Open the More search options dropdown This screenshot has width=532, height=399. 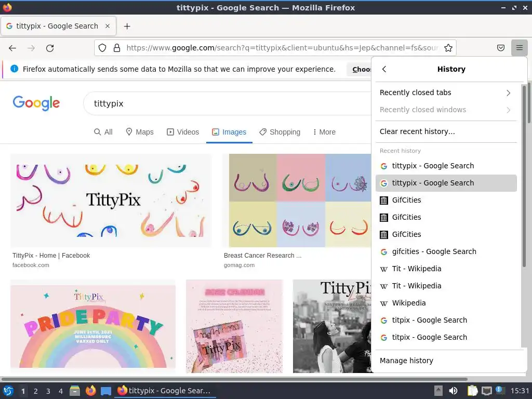pos(324,132)
